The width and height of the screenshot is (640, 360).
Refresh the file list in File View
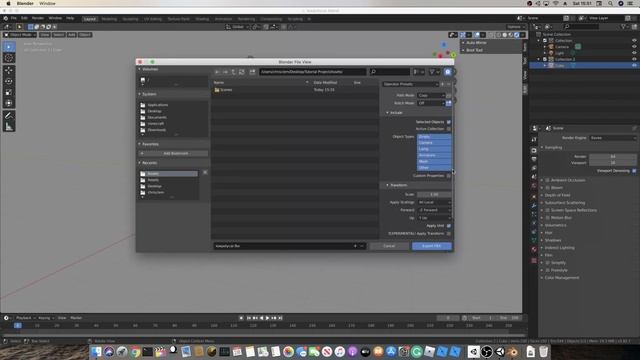242,72
